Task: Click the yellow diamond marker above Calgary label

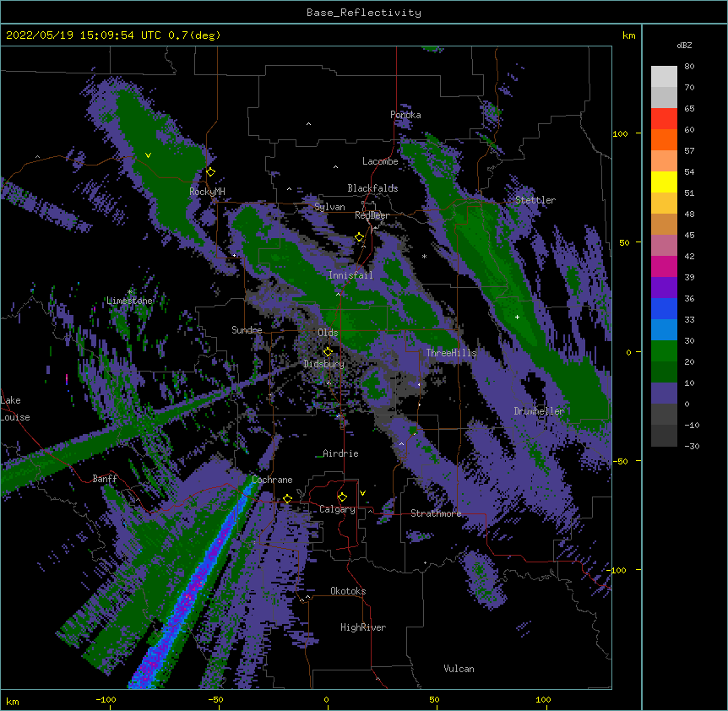Action: 342,497
